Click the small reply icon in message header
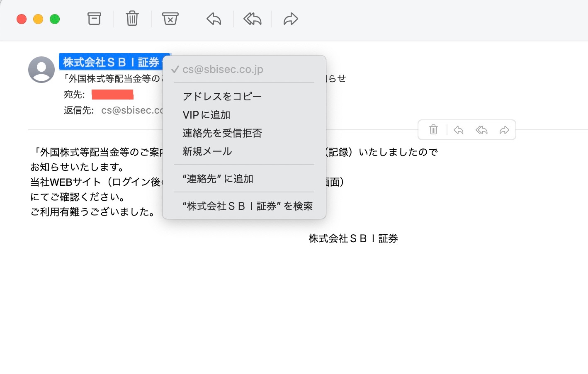 [x=458, y=130]
